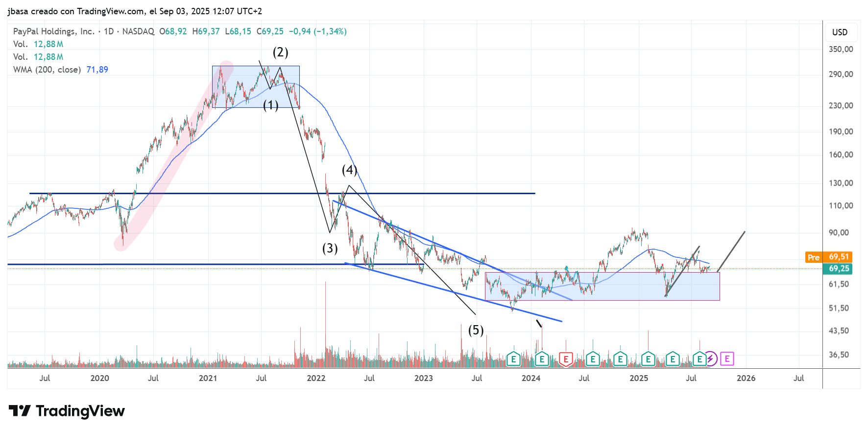Image resolution: width=868 pixels, height=433 pixels.
Task: Click the purple lightning event icon
Action: click(x=710, y=359)
